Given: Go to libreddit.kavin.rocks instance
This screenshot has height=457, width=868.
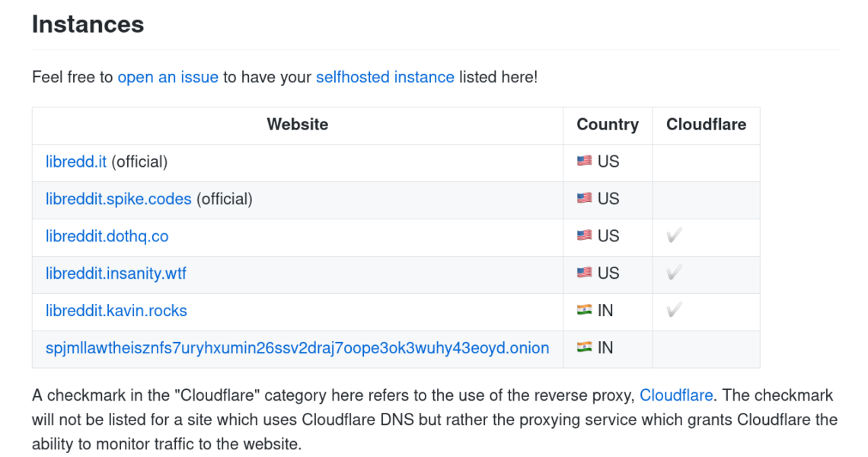Looking at the screenshot, I should [116, 311].
